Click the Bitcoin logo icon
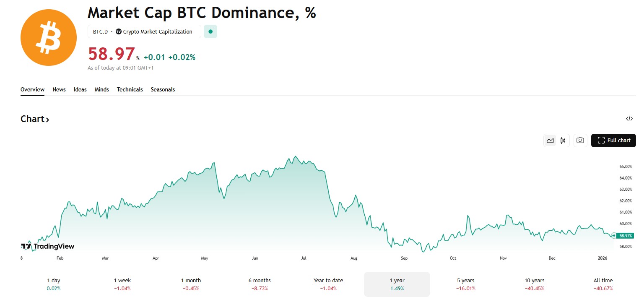 [49, 38]
